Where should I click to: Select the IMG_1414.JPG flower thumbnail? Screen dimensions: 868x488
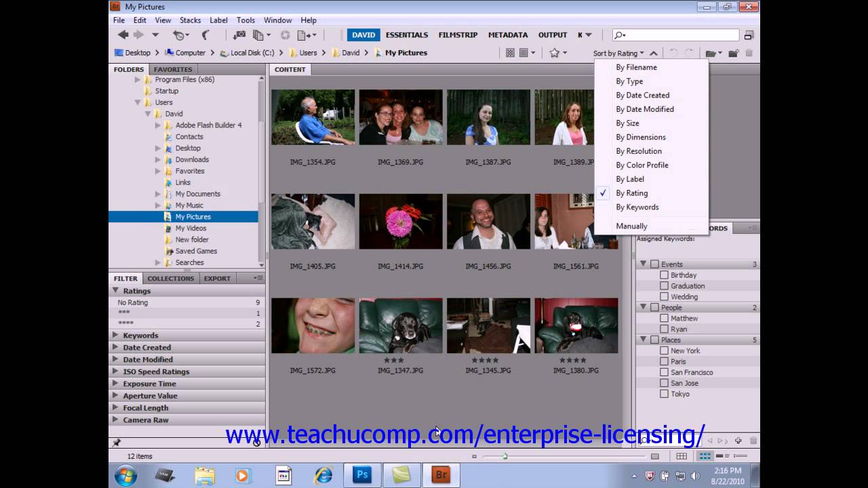[x=401, y=221]
